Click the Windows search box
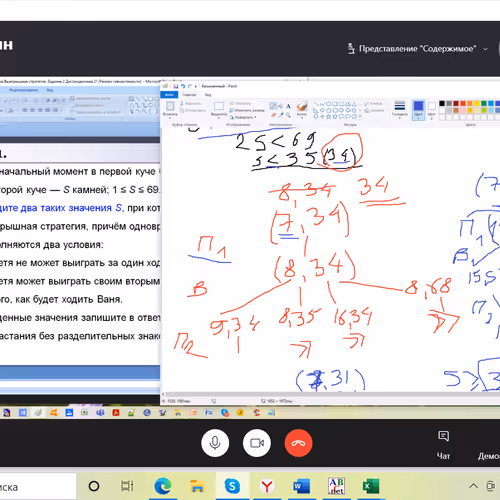 (x=38, y=487)
